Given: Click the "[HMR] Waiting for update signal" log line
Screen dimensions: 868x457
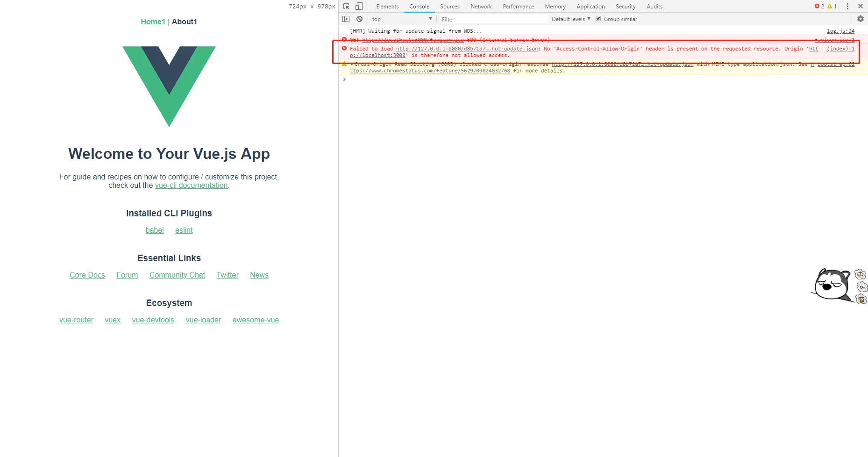Looking at the screenshot, I should (x=416, y=31).
